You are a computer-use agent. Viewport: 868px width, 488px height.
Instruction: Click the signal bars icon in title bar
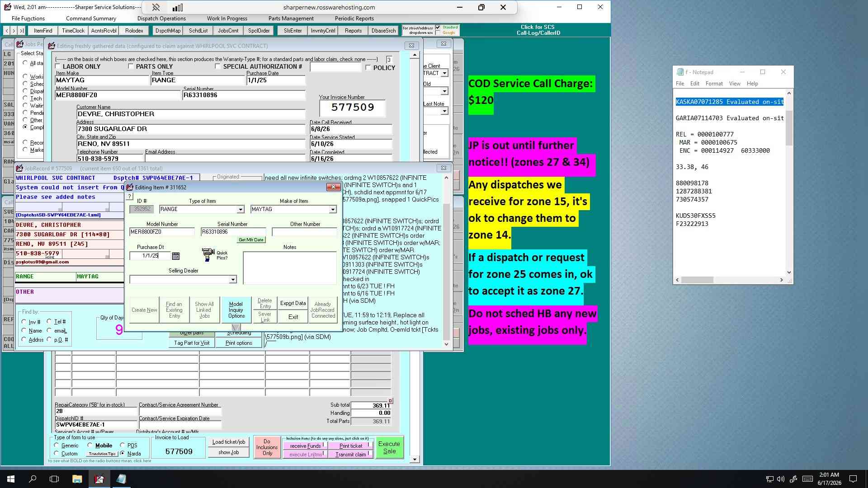point(178,7)
